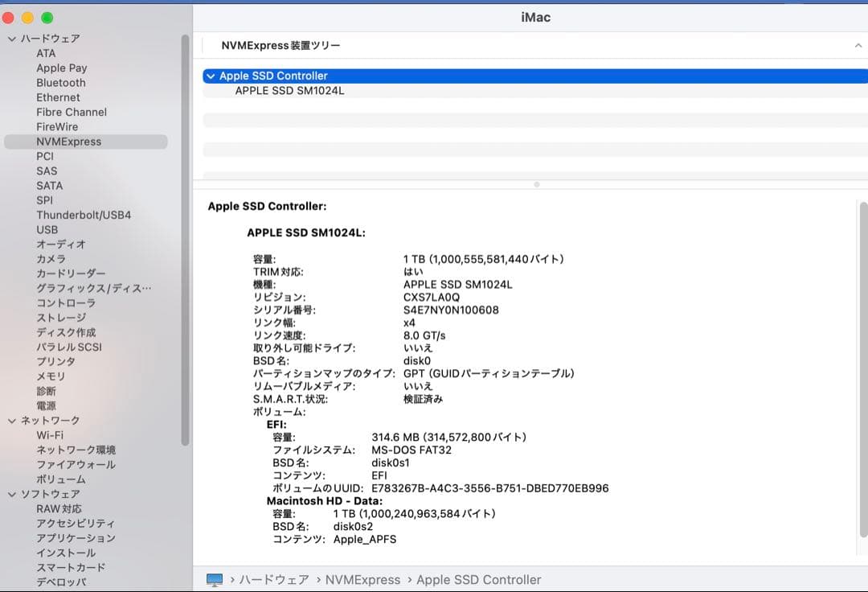The image size is (868, 592).
Task: Collapse the ネットワーク section in sidebar
Action: coord(11,421)
